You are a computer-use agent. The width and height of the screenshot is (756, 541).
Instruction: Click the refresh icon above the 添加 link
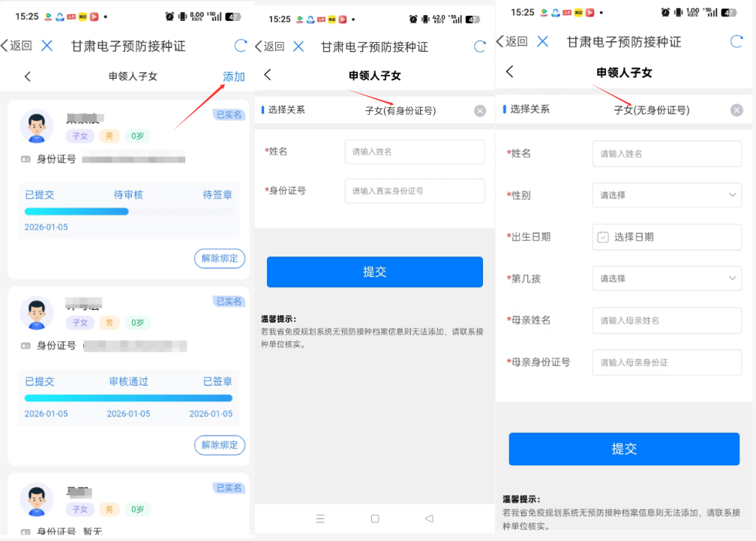(241, 46)
